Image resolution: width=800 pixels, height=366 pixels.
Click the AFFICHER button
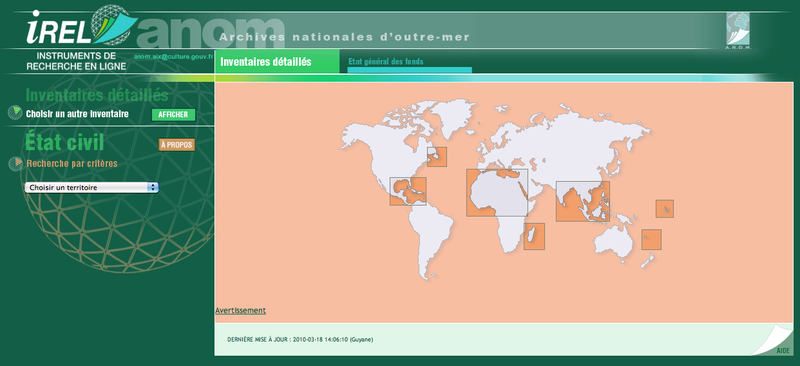(173, 114)
